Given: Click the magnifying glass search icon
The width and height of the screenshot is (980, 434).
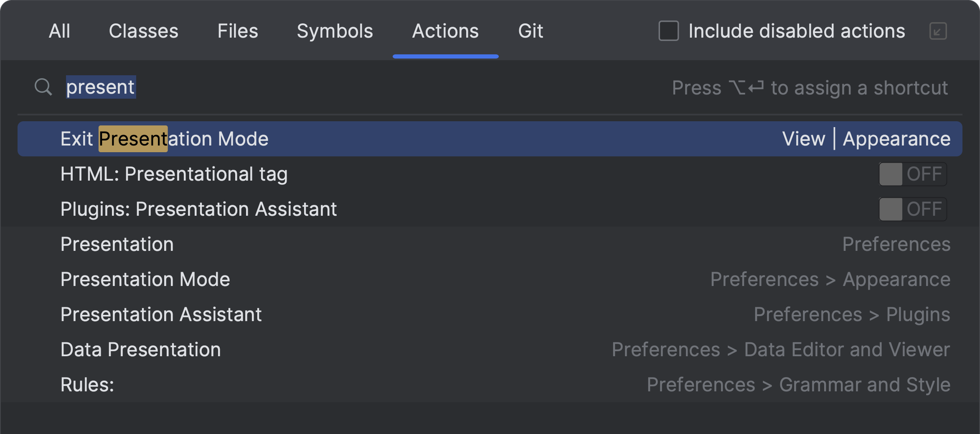Looking at the screenshot, I should coord(43,87).
